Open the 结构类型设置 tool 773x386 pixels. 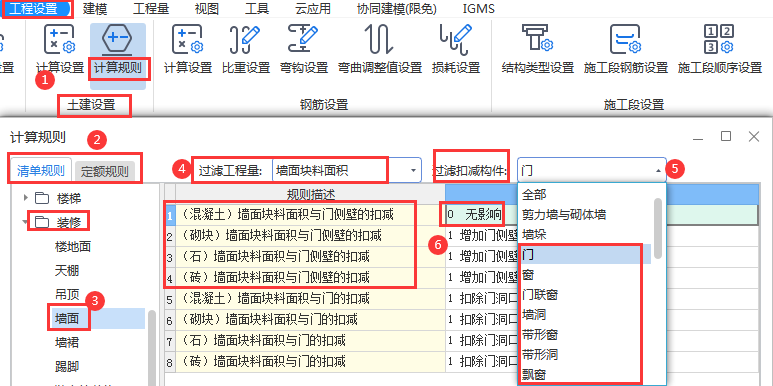(x=538, y=50)
